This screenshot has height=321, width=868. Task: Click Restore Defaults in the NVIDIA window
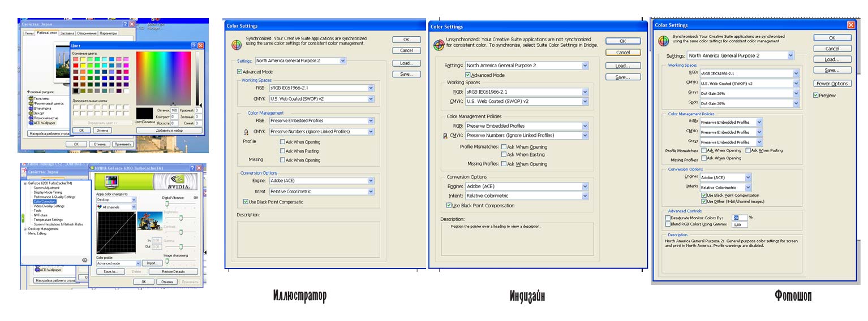tap(173, 272)
